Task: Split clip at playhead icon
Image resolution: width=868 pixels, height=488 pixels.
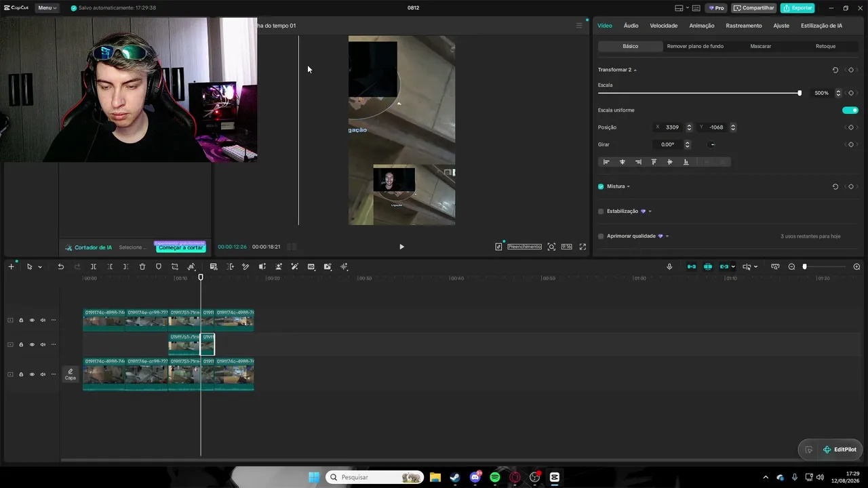Action: tap(94, 266)
